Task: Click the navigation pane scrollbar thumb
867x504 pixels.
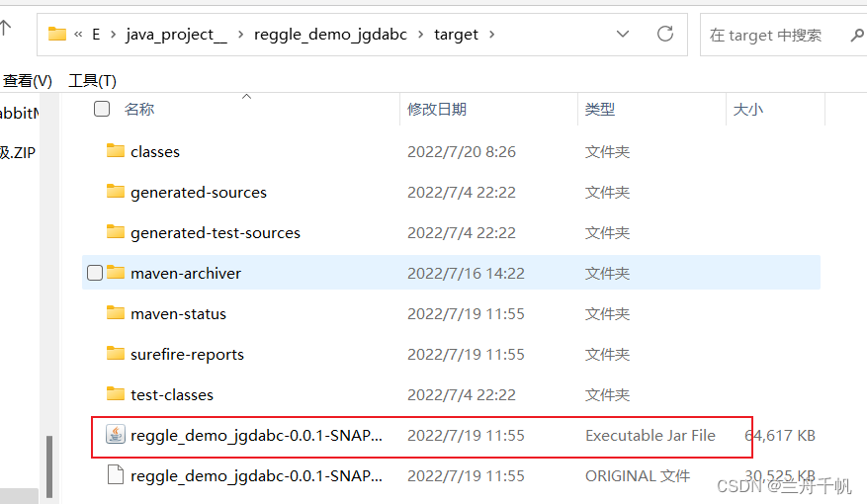Action: tap(49, 467)
